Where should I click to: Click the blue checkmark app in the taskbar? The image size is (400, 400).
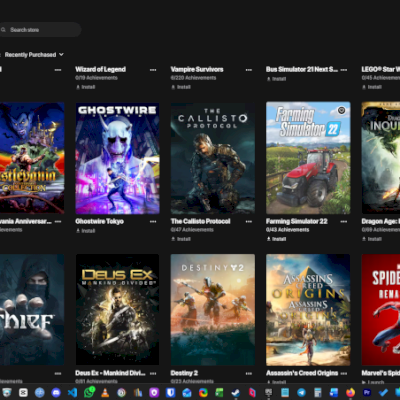click(x=383, y=392)
